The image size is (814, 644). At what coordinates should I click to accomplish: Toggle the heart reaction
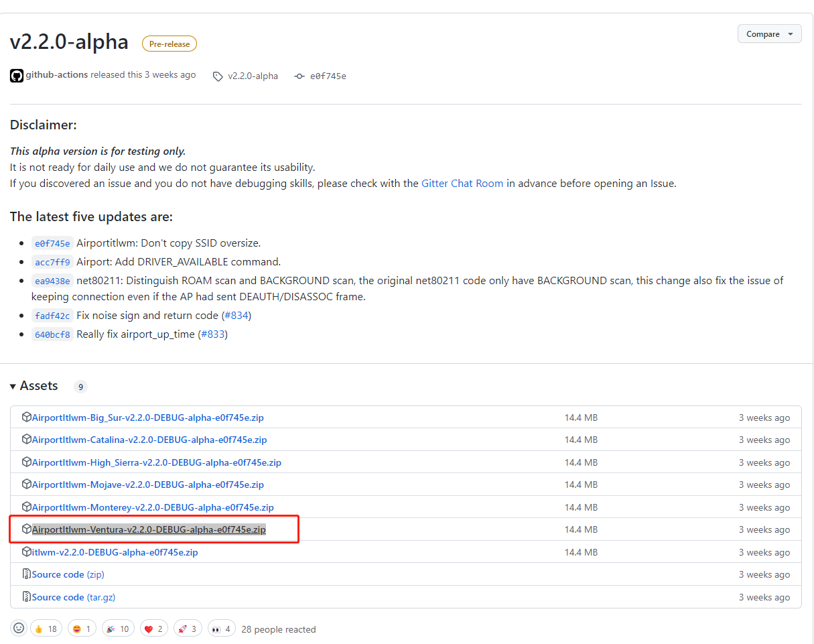tap(153, 629)
